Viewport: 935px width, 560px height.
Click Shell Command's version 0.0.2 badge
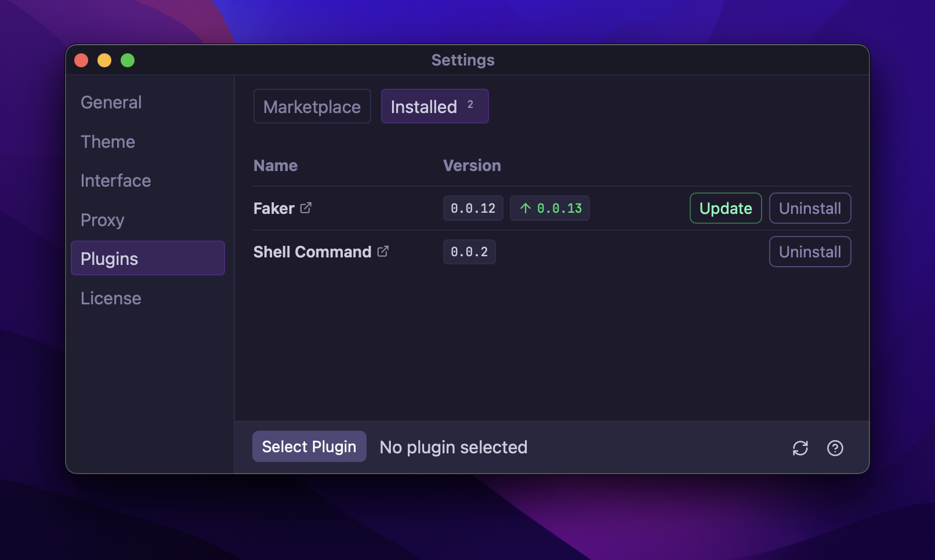[x=469, y=252]
